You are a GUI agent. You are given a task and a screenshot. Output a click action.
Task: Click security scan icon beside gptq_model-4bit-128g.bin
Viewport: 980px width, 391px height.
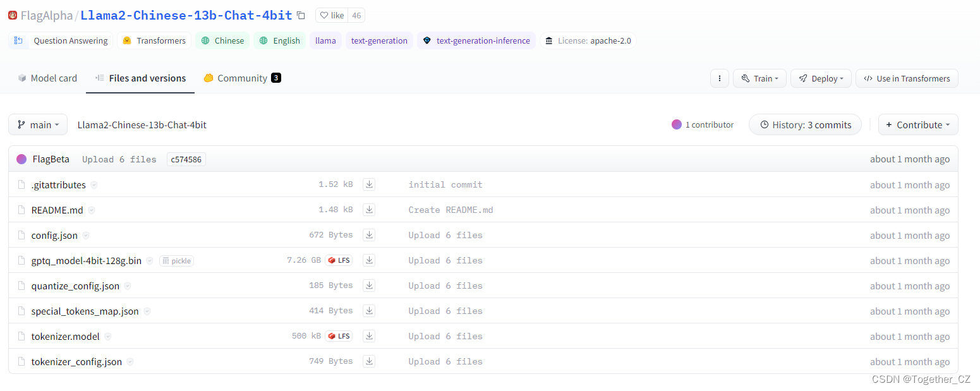150,261
